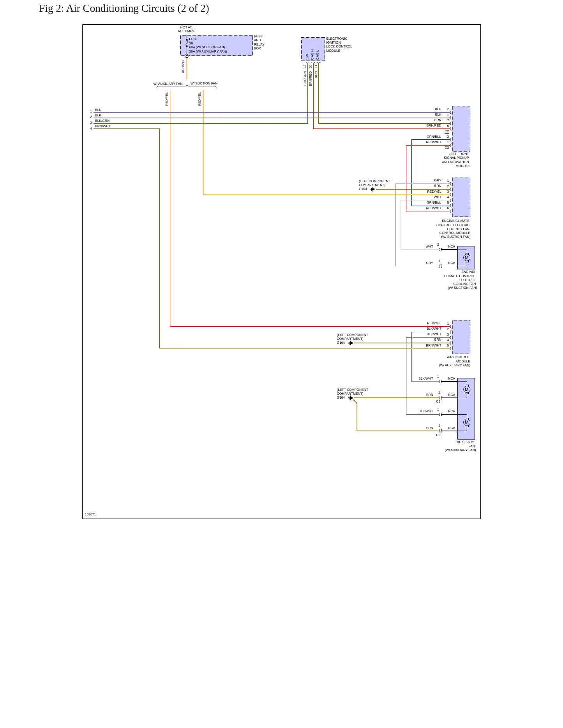
Task: Select the cooling fan control module box
Action: (461, 197)
